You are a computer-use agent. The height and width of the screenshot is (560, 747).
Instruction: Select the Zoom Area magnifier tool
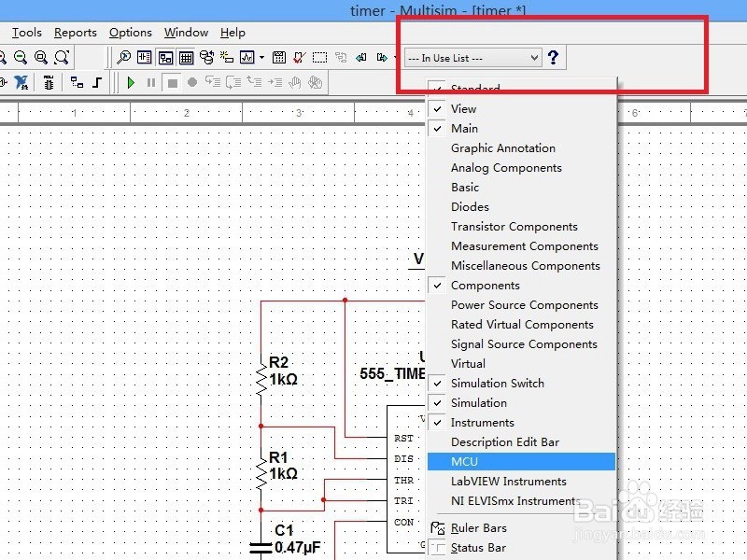pyautogui.click(x=41, y=58)
